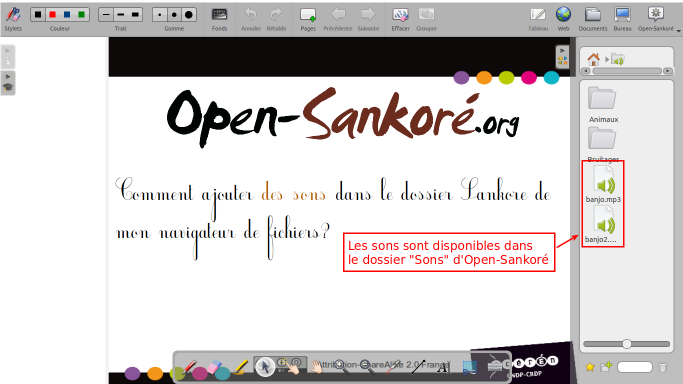Image resolution: width=683 pixels, height=384 pixels.
Task: Collapse the right library panel tab
Action: pyautogui.click(x=562, y=57)
